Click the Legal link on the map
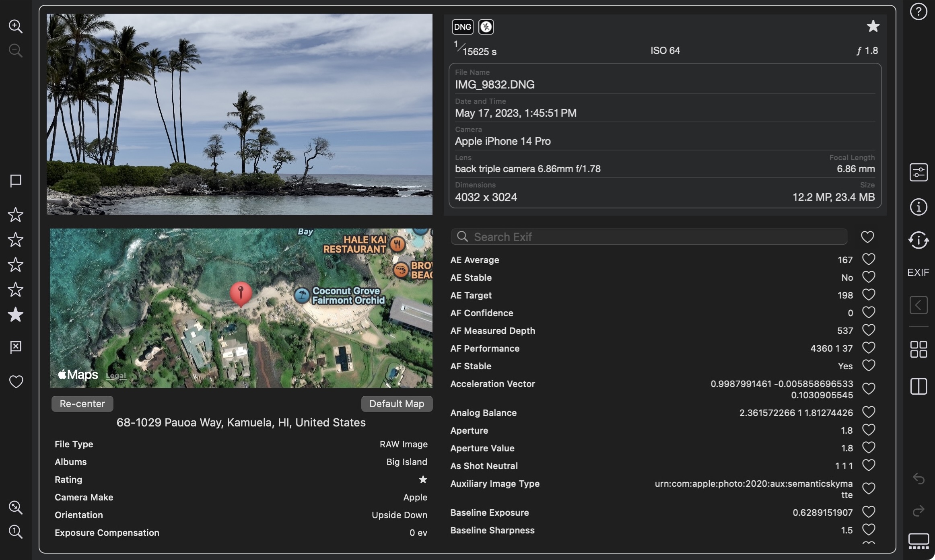Viewport: 935px width, 560px height. [116, 376]
